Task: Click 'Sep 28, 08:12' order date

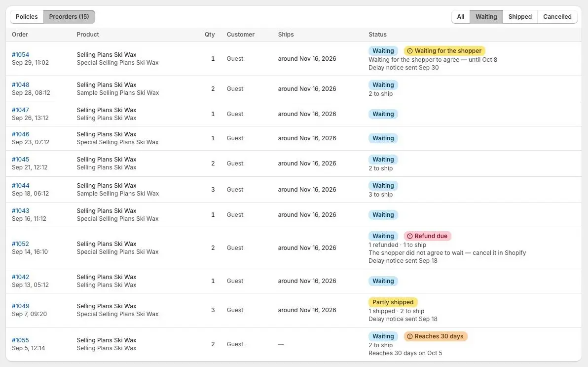Action: 31,92
